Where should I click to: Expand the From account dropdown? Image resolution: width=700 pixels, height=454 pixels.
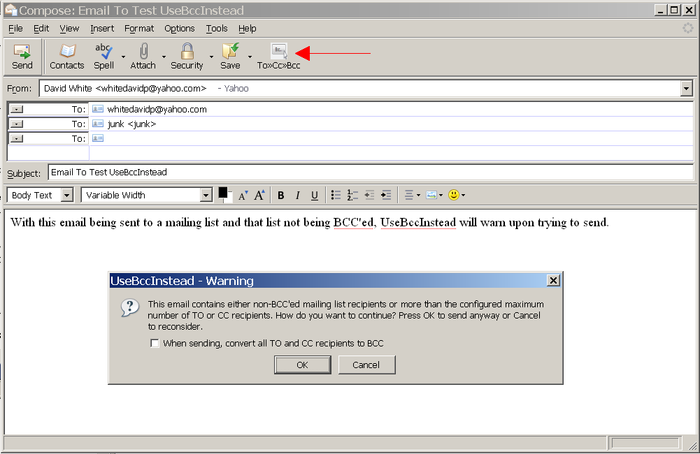687,88
